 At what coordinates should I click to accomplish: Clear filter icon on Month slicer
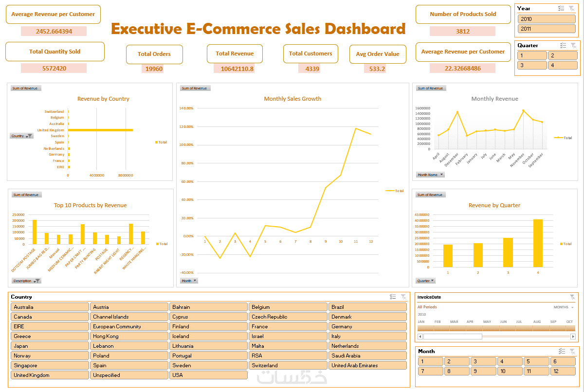[572, 351]
